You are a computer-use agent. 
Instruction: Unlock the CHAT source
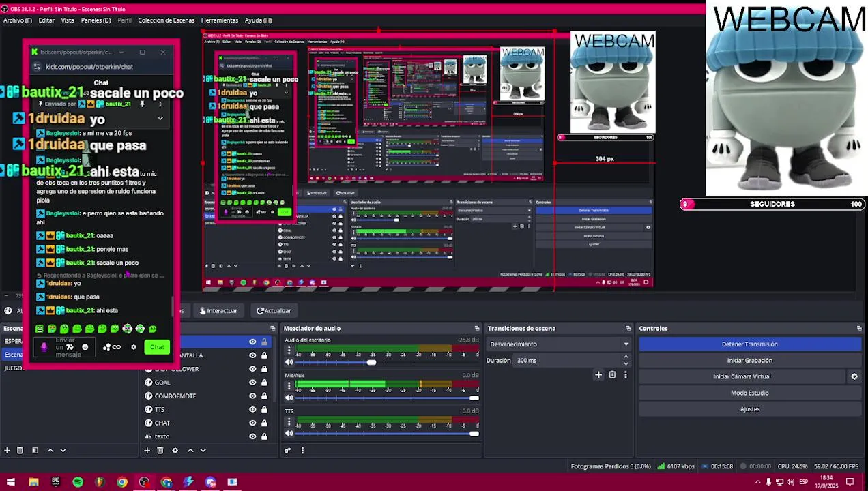point(264,423)
